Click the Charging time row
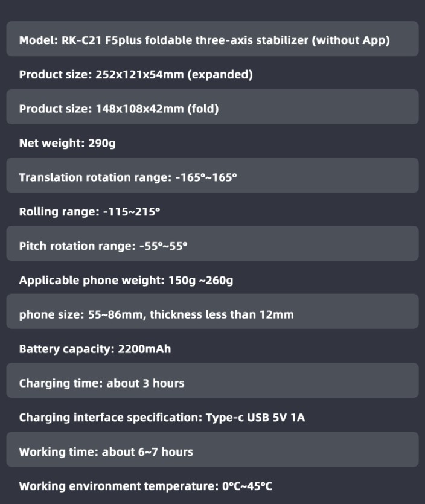Image resolution: width=425 pixels, height=504 pixels. coord(212,381)
